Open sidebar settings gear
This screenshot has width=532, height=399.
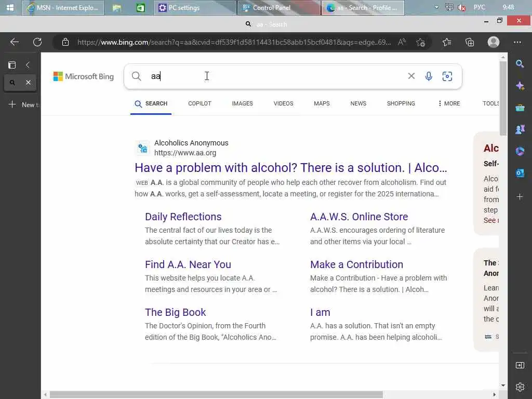point(520,387)
